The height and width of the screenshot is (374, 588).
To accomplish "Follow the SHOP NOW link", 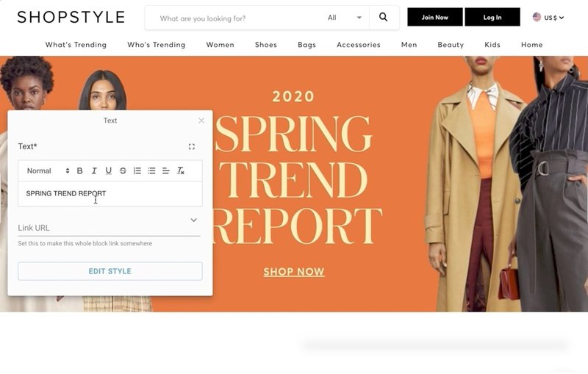I will (293, 272).
